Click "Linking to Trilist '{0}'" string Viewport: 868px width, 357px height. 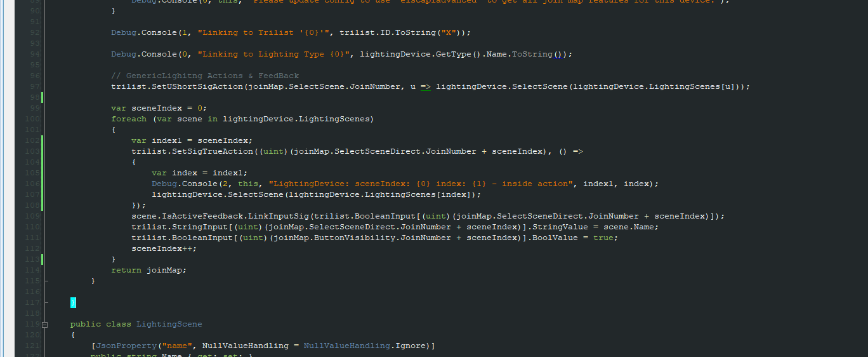[263, 32]
